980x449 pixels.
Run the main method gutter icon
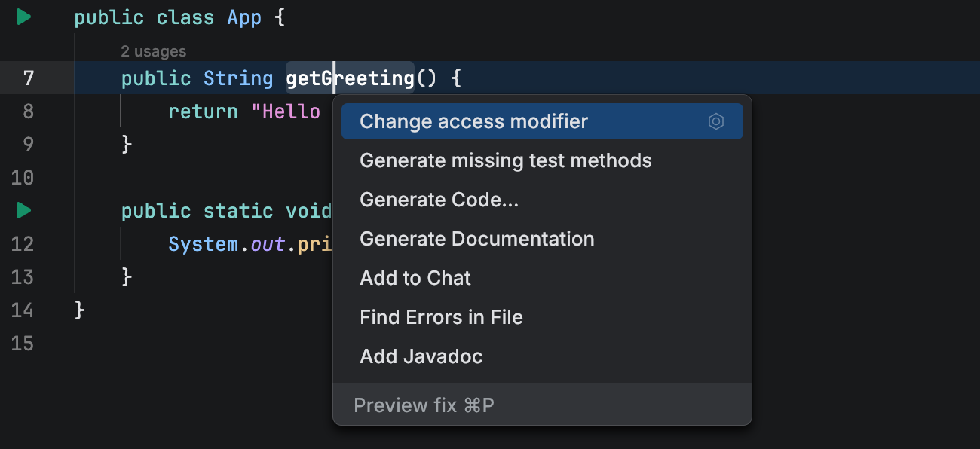pos(22,210)
